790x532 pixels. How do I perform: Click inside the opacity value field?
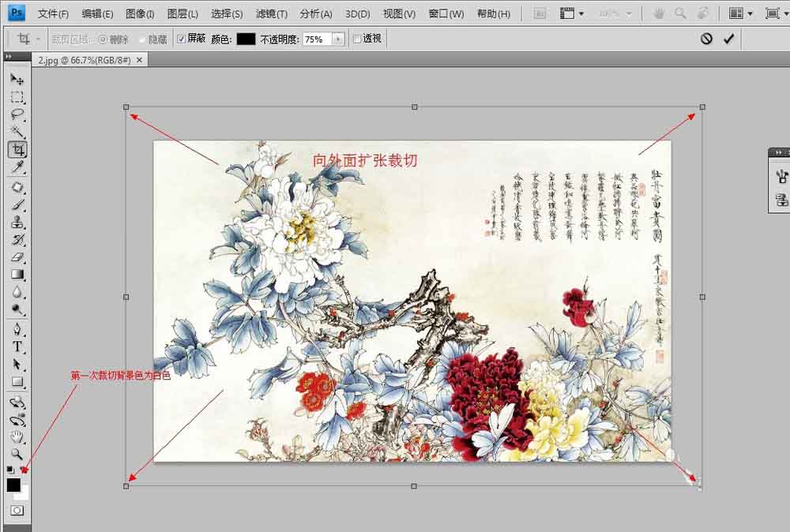coord(315,38)
